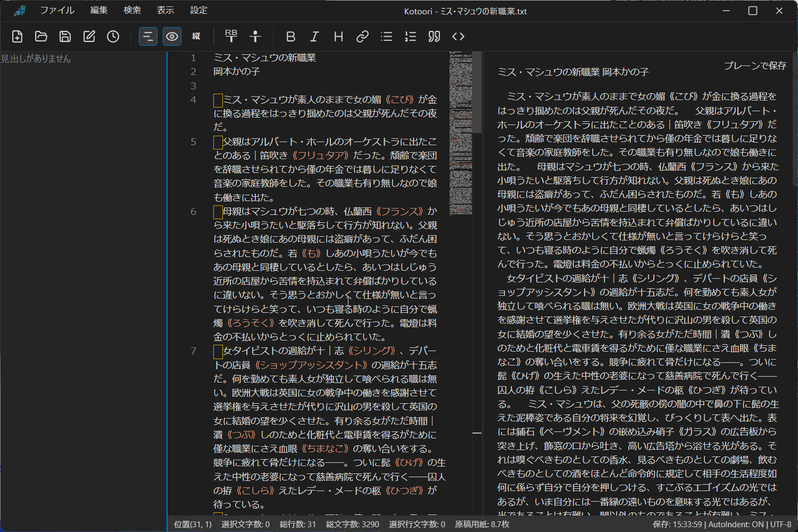
Task: Insert a numbered list
Action: pos(410,37)
